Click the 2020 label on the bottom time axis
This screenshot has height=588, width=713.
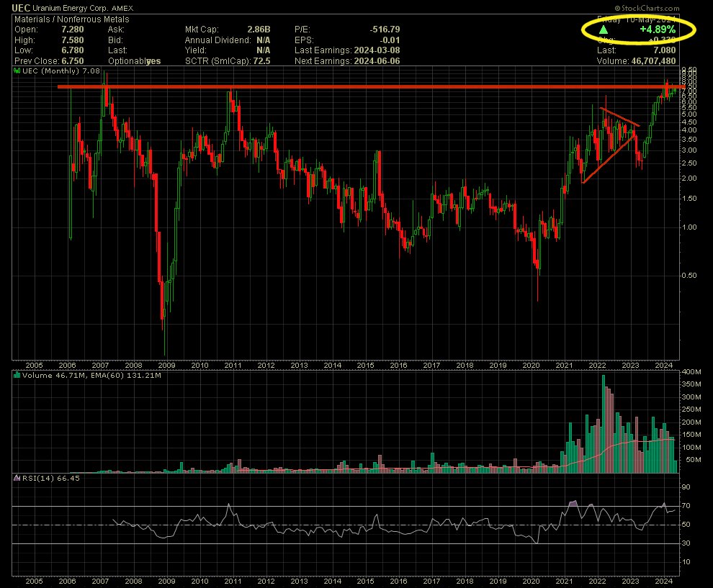click(x=532, y=366)
